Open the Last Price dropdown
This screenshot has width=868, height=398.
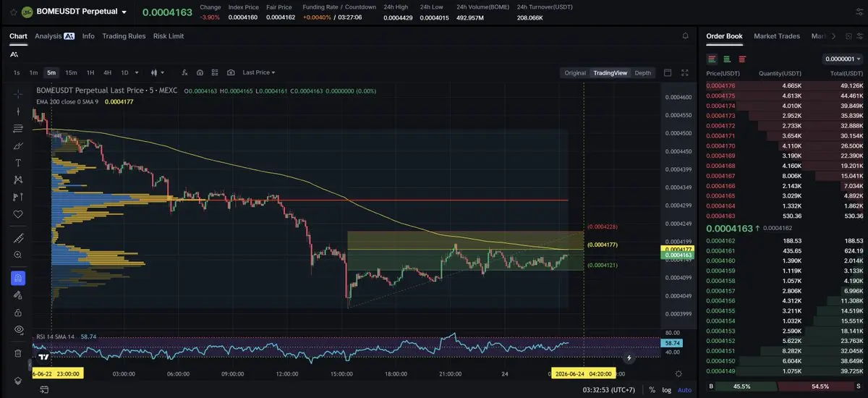coord(260,72)
